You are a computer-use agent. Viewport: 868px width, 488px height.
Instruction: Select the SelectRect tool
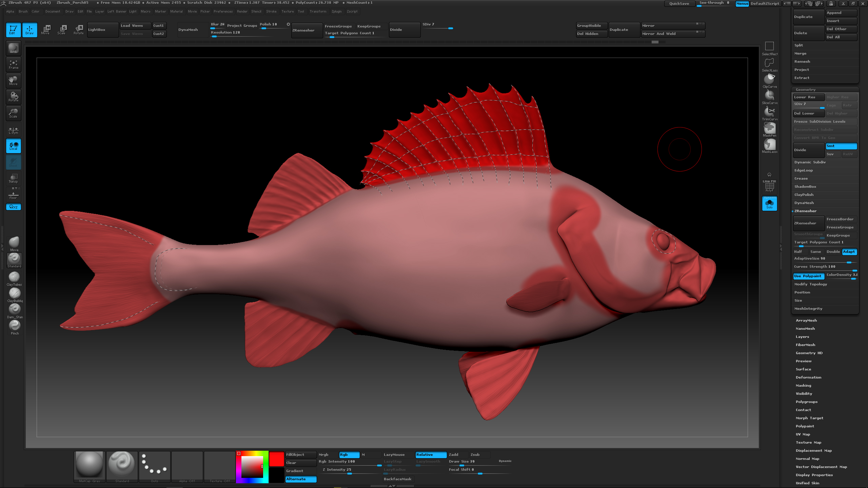click(770, 48)
